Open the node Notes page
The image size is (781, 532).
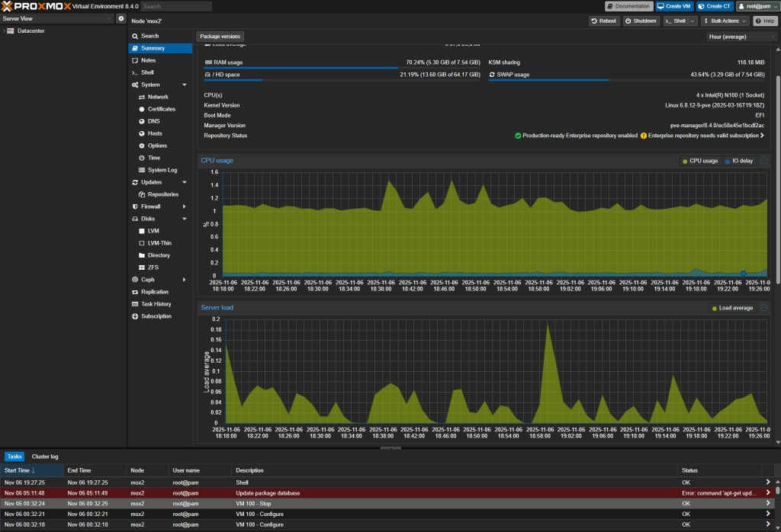[x=148, y=60]
